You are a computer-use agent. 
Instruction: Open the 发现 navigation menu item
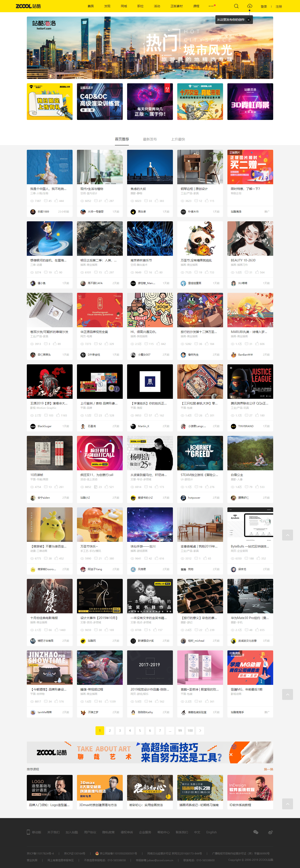(x=107, y=6)
